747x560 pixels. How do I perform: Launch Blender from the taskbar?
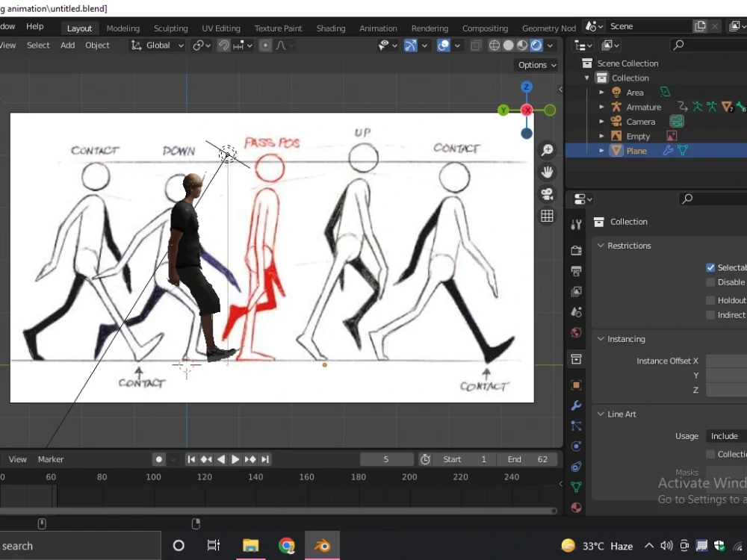322,545
